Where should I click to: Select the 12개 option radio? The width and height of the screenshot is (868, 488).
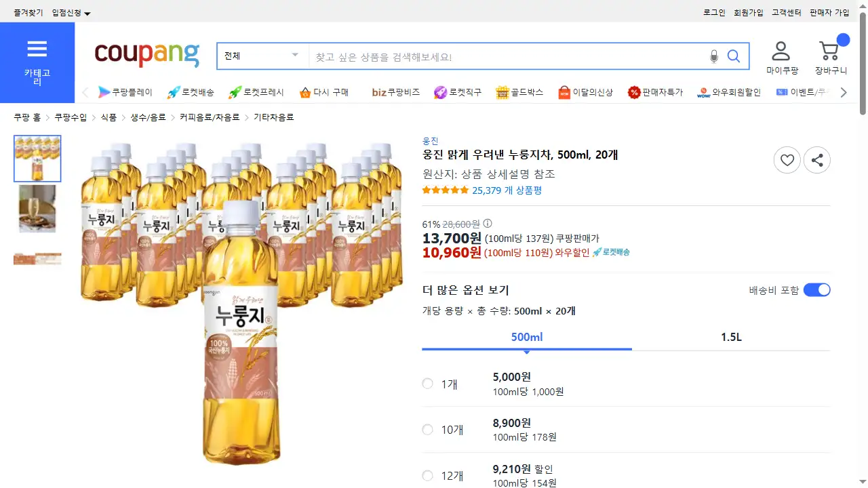tap(427, 476)
